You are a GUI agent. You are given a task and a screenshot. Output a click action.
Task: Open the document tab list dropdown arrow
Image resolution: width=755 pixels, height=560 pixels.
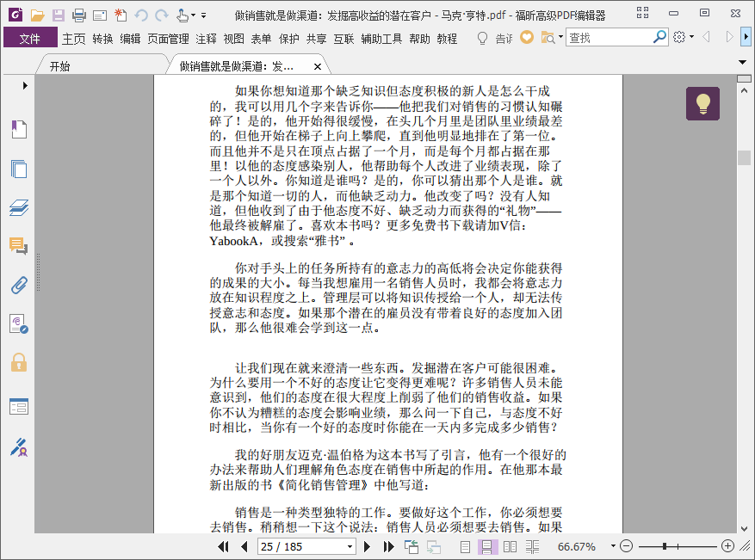click(x=742, y=62)
